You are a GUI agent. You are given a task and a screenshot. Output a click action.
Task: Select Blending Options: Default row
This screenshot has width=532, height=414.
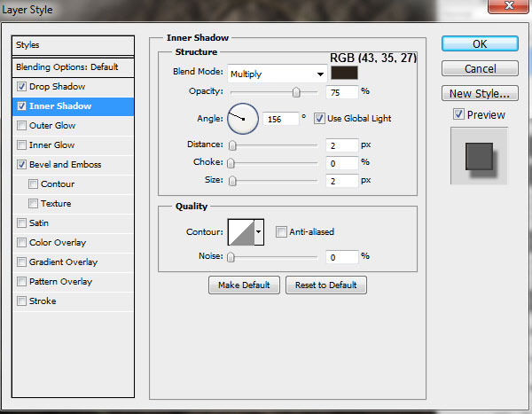73,67
